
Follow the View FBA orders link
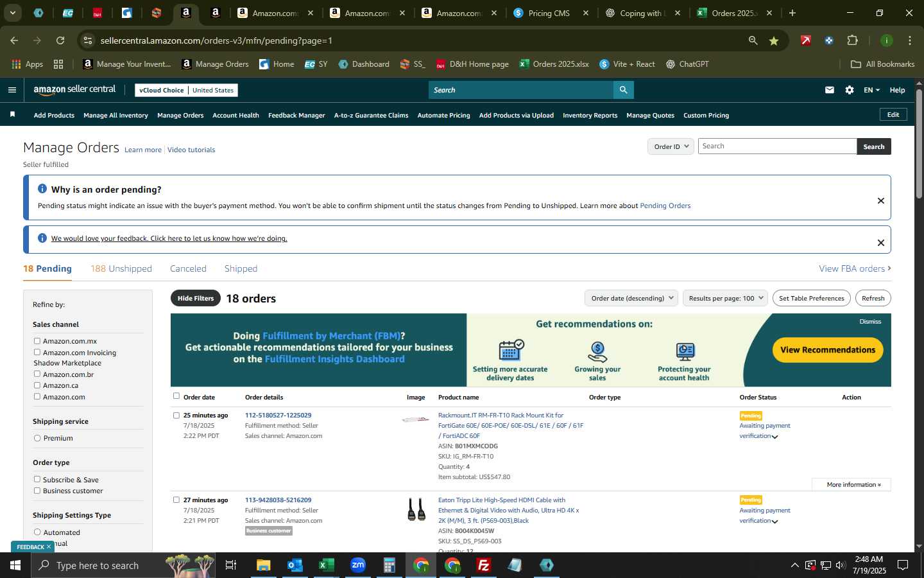pyautogui.click(x=855, y=268)
